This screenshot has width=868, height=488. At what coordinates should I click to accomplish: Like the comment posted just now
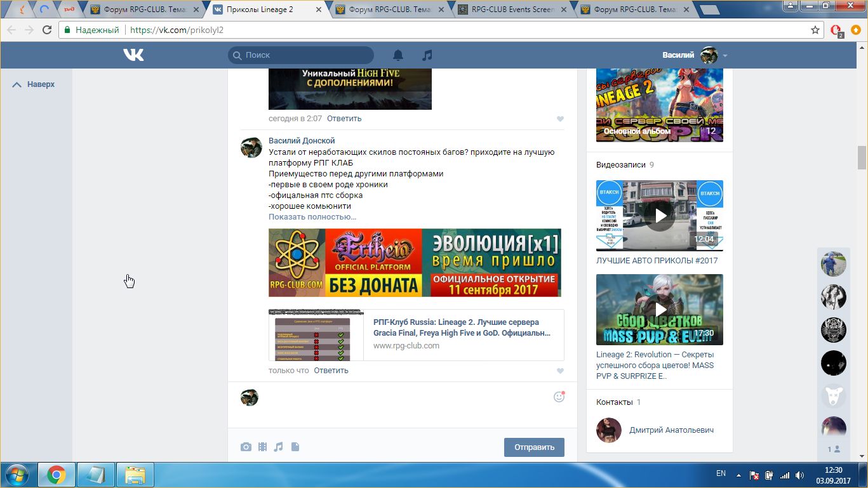coord(560,371)
